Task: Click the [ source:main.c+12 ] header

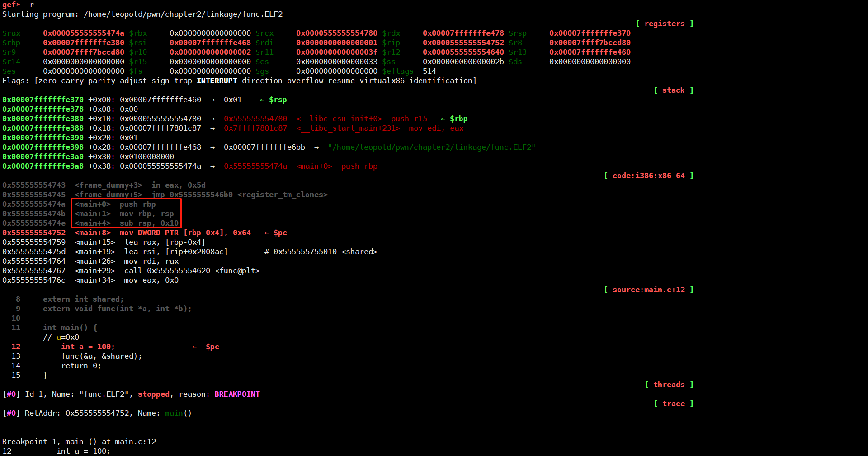Action: (x=649, y=290)
